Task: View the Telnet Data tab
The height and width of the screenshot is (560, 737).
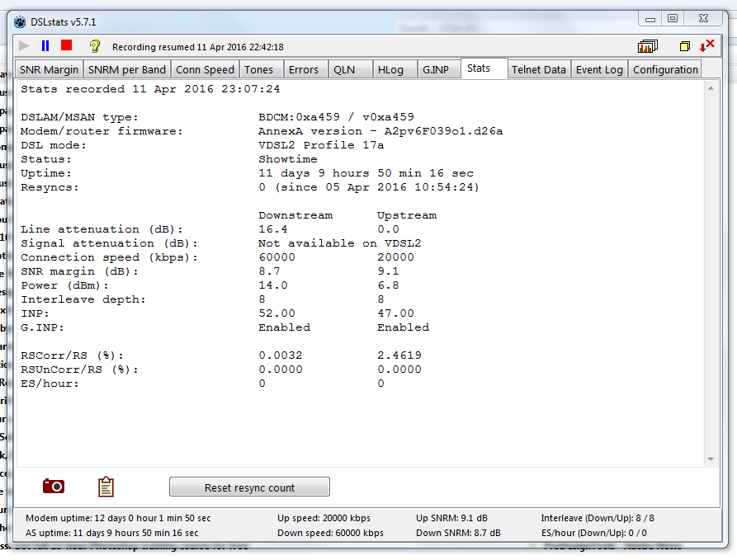Action: point(539,70)
